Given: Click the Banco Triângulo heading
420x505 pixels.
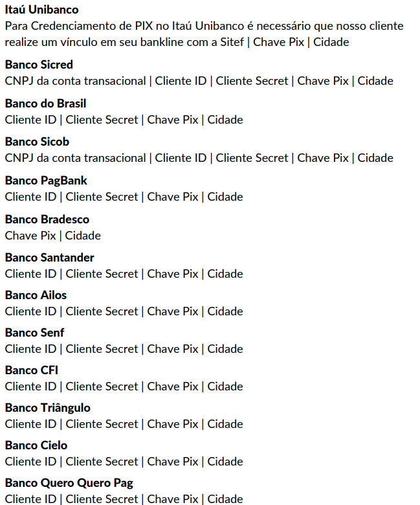Looking at the screenshot, I should [48, 408].
